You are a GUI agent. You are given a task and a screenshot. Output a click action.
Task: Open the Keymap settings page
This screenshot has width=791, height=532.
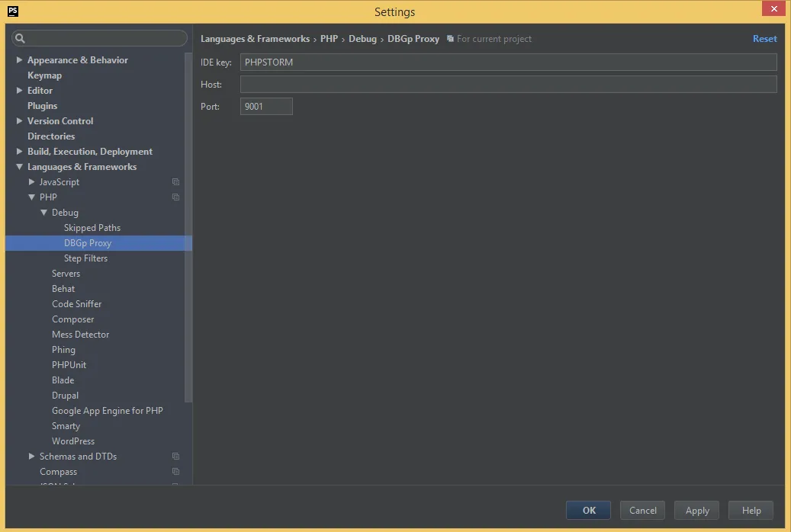44,75
